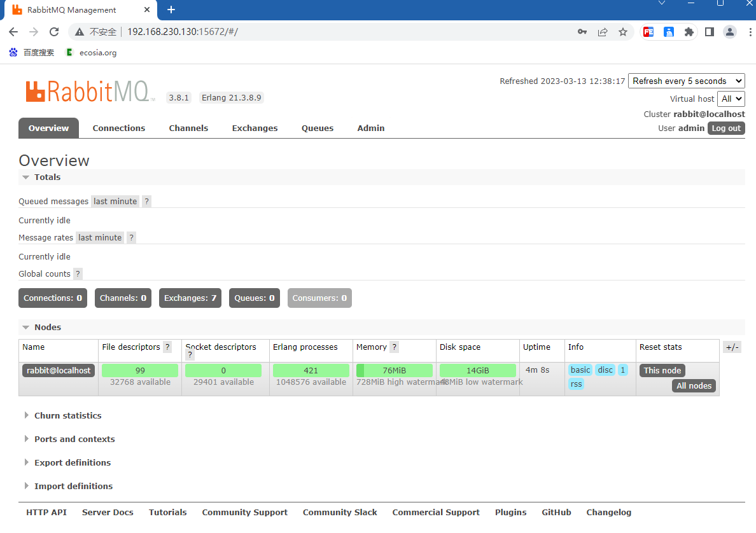Image resolution: width=756 pixels, height=533 pixels.
Task: Open the Refresh every 5 seconds dropdown
Action: pos(686,81)
